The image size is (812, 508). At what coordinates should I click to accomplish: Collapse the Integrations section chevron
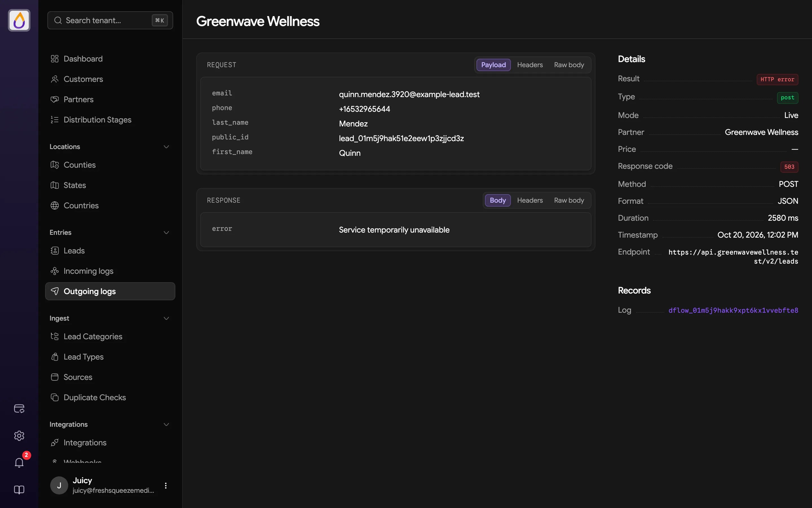click(166, 424)
